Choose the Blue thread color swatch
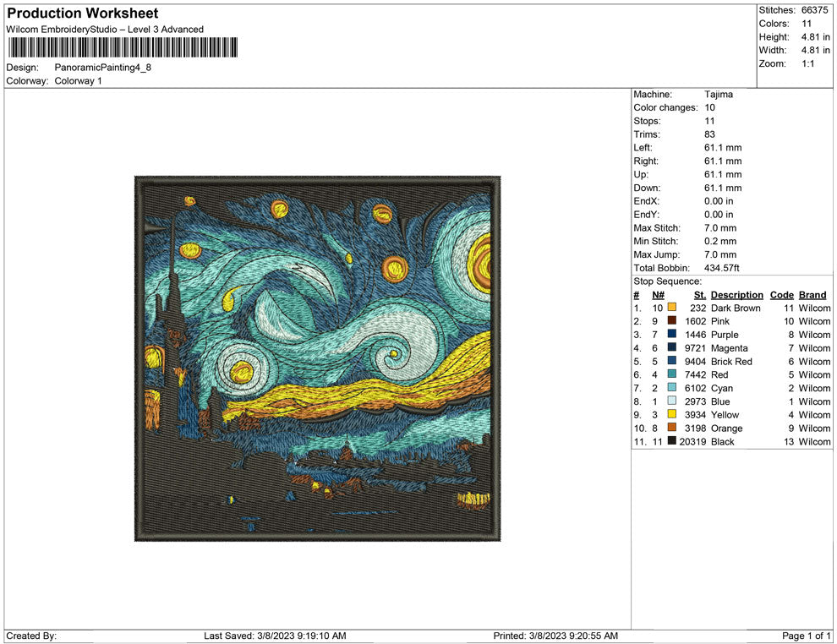The image size is (837, 644). (672, 401)
